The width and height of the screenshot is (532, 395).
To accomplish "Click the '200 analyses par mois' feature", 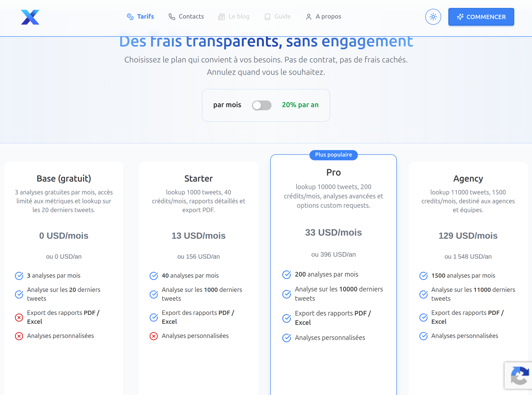I will [x=327, y=274].
